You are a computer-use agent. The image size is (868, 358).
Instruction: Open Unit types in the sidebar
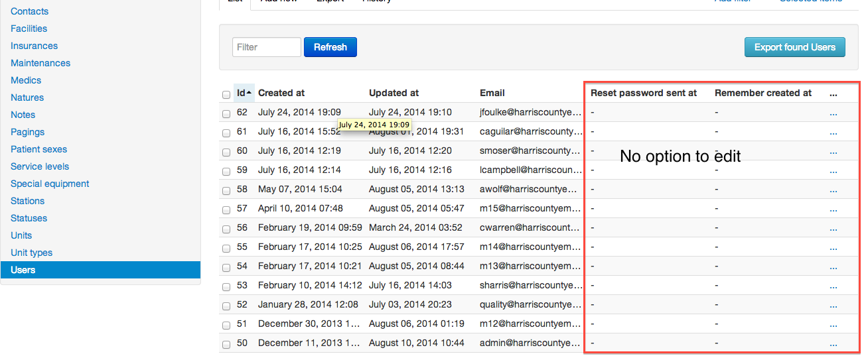tap(31, 253)
